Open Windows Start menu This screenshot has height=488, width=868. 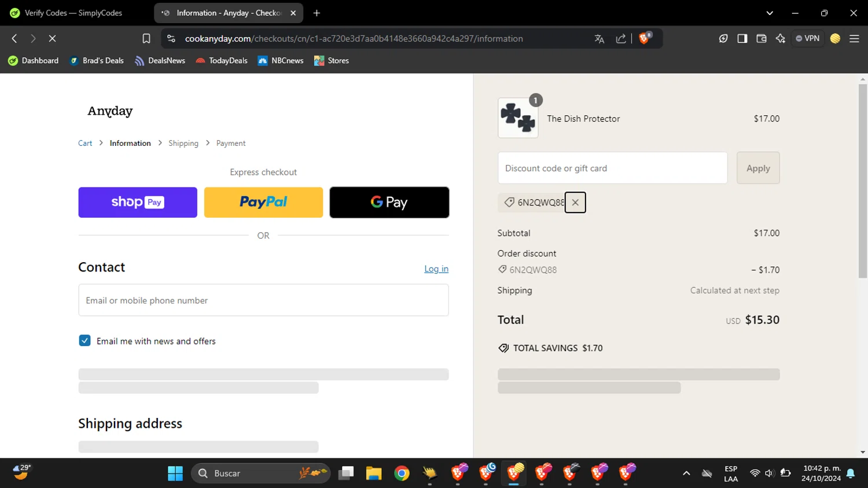click(x=175, y=474)
